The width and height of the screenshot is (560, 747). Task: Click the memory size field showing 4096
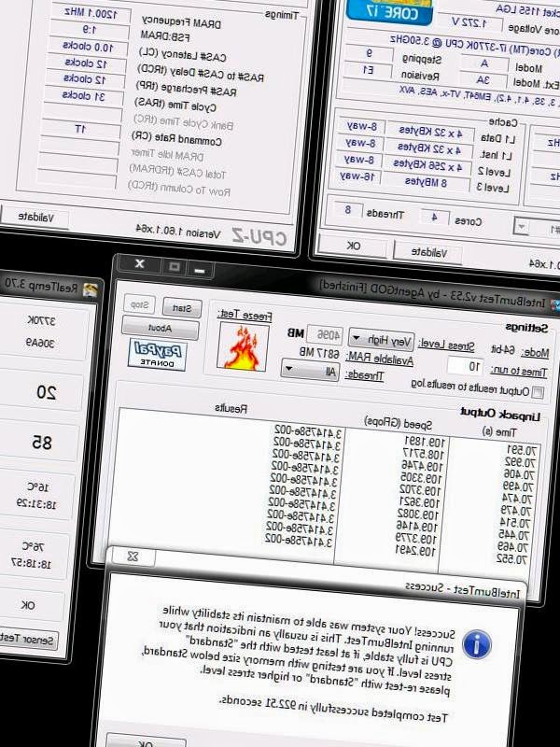coord(325,335)
